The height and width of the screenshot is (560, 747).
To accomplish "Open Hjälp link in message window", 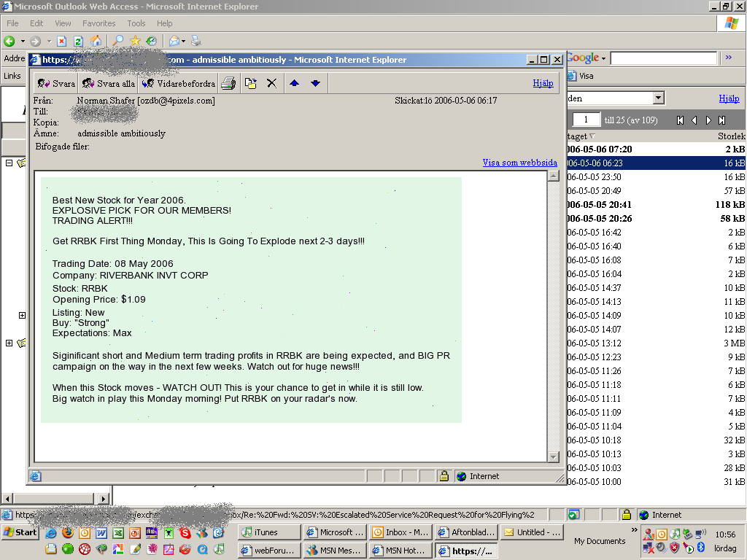I will coord(543,83).
